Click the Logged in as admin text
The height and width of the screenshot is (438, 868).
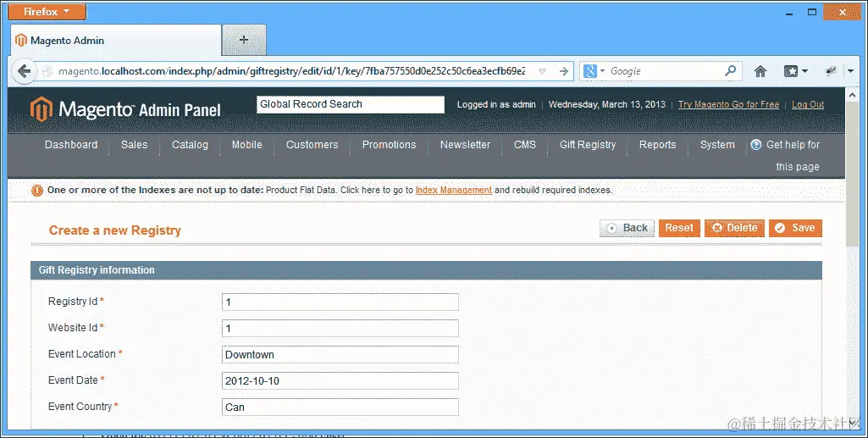point(496,104)
